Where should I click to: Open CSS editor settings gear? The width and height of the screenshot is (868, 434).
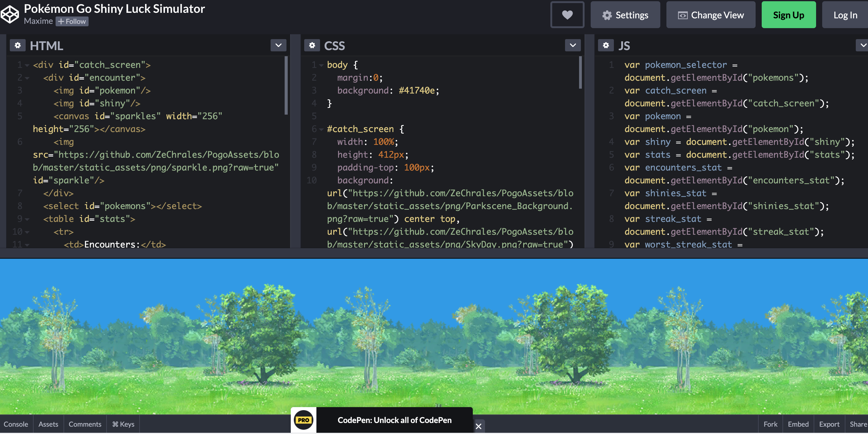(x=312, y=45)
